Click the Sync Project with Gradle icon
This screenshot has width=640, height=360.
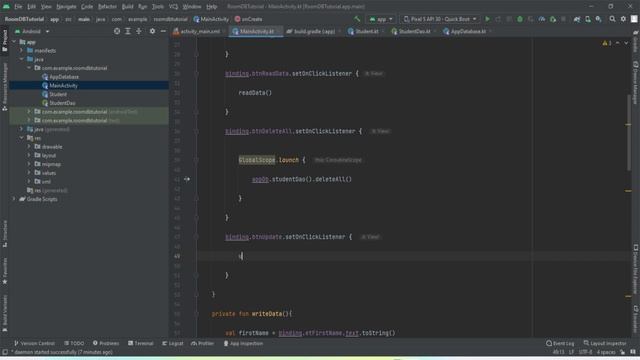pyautogui.click(x=577, y=19)
